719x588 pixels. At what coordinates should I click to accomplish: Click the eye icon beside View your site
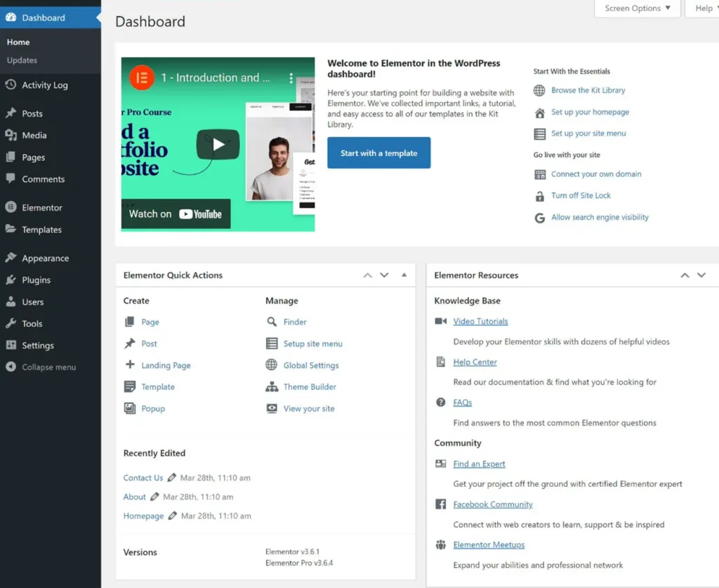click(272, 408)
